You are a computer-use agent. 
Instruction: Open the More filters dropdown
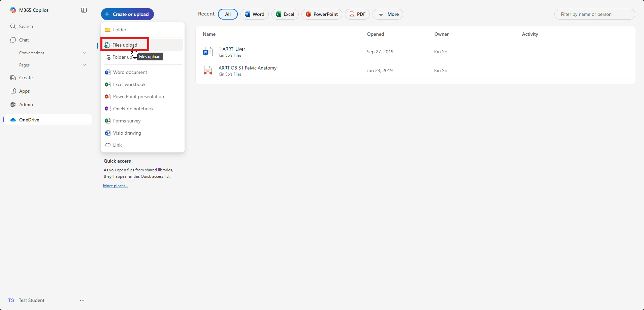click(x=388, y=14)
